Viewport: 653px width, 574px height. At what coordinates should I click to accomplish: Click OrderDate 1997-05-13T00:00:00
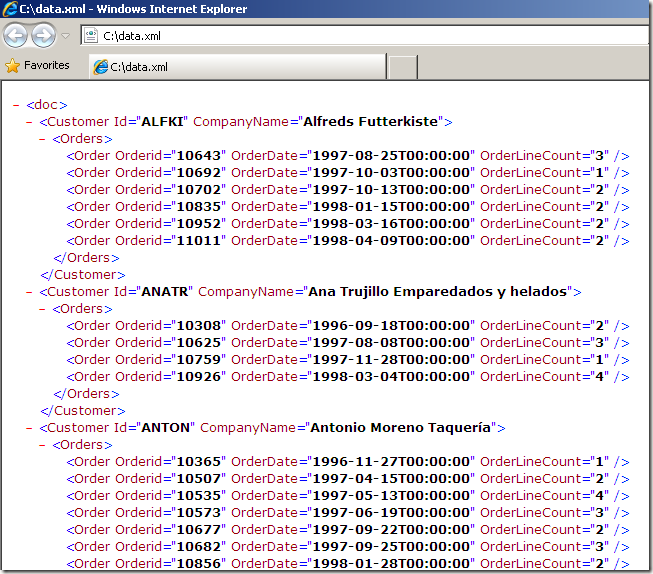tap(391, 496)
